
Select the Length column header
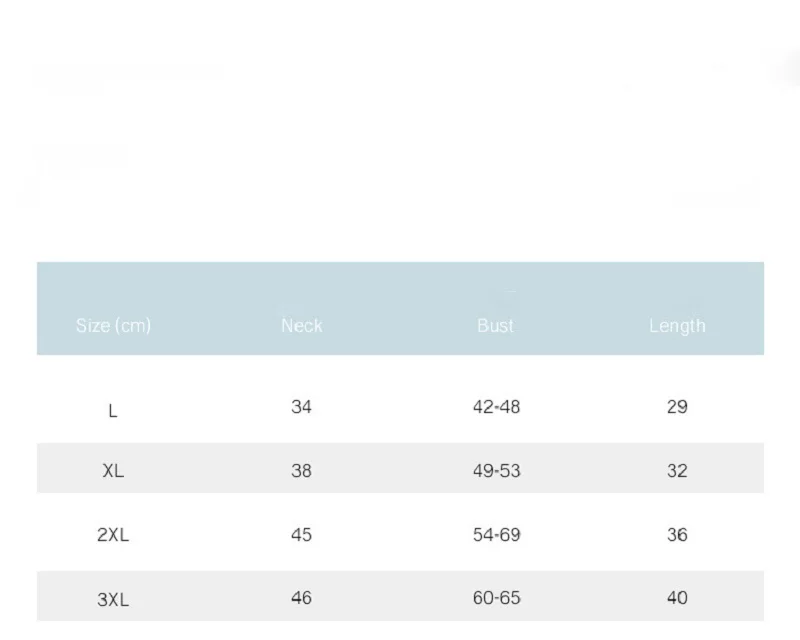677,326
